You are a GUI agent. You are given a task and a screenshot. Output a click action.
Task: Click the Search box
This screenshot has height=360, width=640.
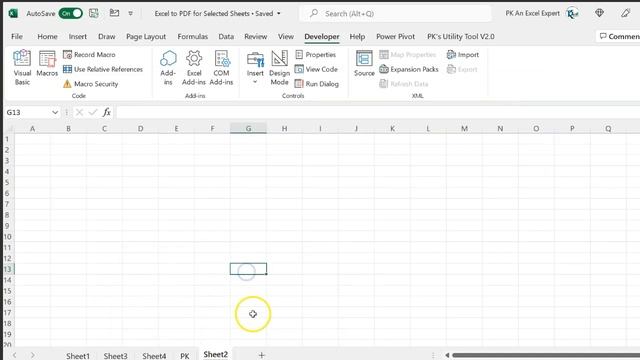(x=395, y=13)
